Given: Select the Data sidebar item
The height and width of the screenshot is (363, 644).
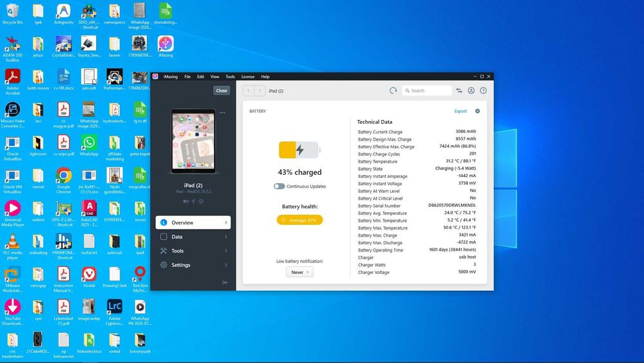Looking at the screenshot, I should tap(193, 237).
